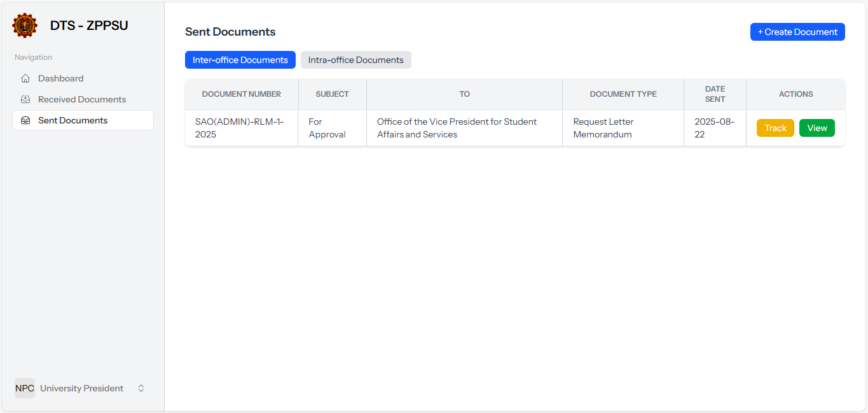Open the Received Documents section

point(82,99)
